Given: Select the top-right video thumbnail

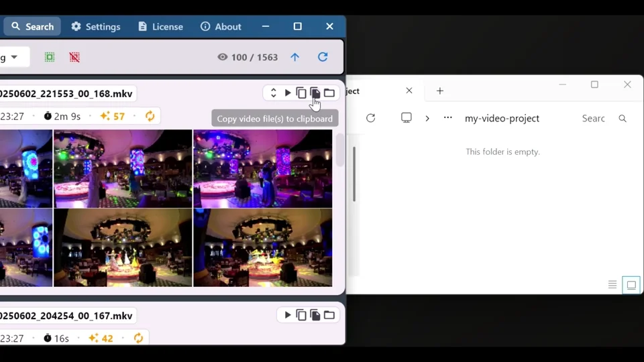Looking at the screenshot, I should point(262,168).
